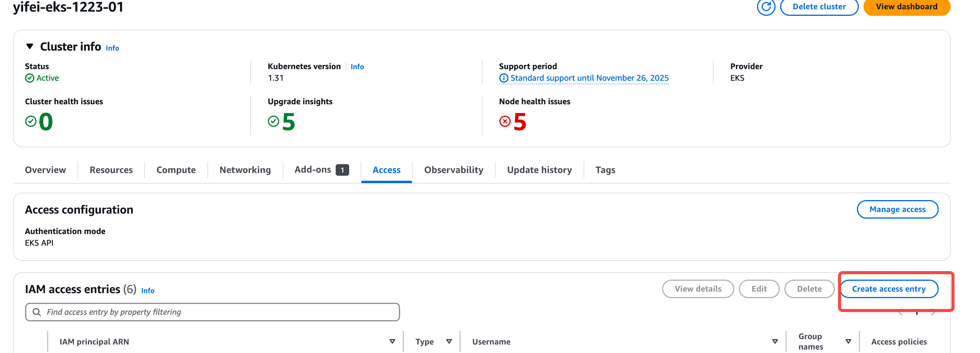
Task: Select the Access tab
Action: (387, 170)
